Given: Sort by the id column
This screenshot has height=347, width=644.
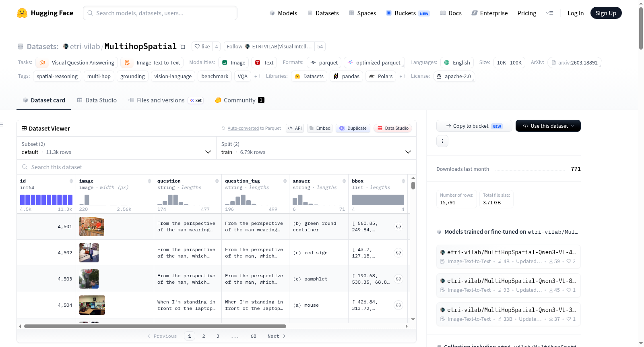Looking at the screenshot, I should pos(71,181).
